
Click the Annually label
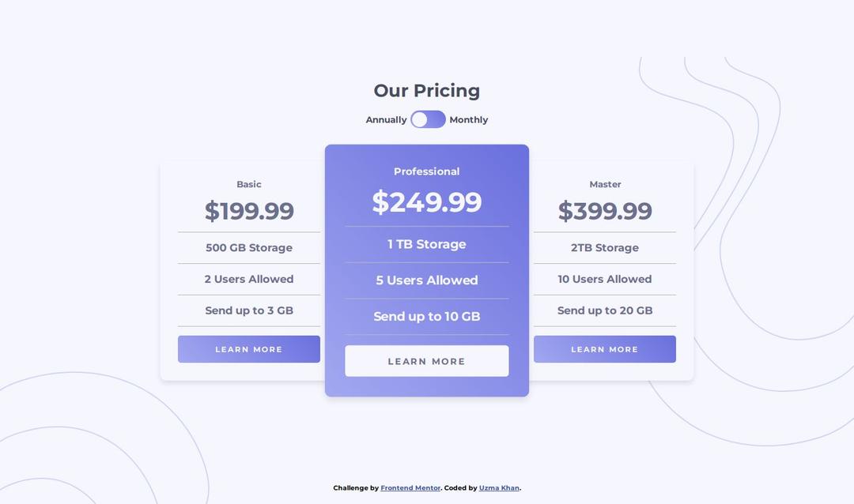tap(386, 120)
